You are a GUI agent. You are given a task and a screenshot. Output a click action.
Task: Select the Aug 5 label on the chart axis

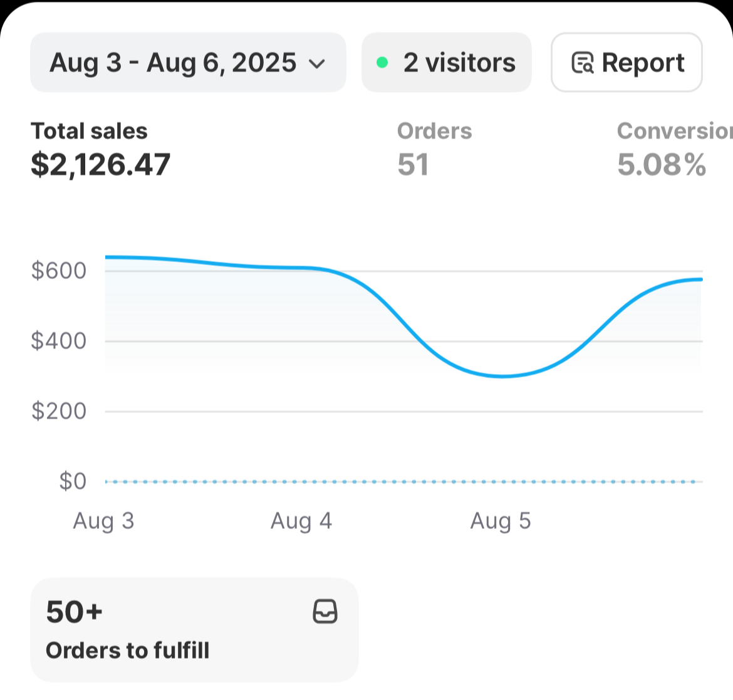tap(500, 521)
